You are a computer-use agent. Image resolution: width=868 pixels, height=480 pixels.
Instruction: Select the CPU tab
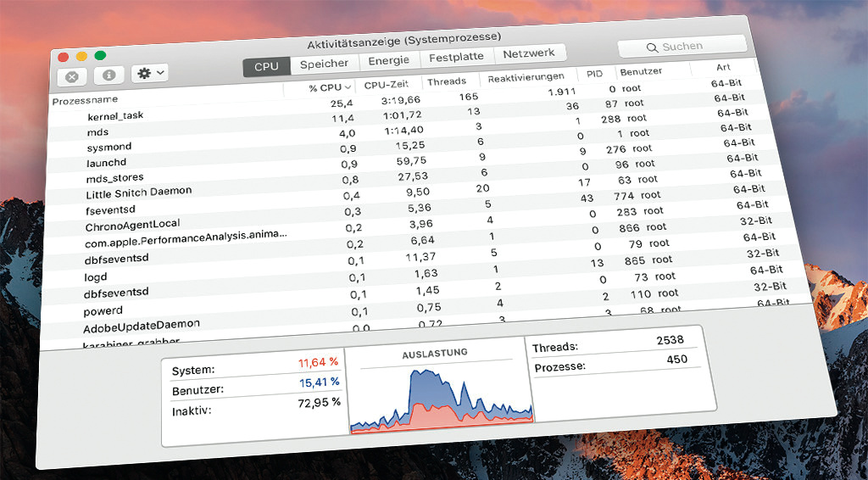(266, 66)
